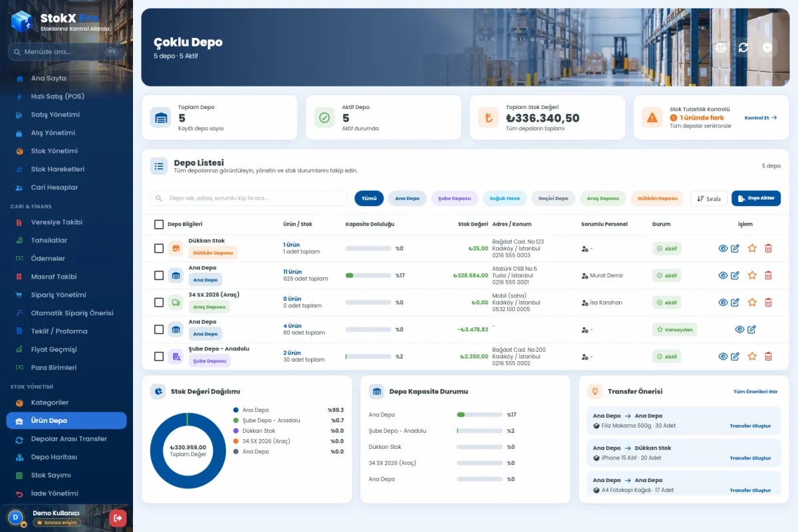This screenshot has height=532, width=798.
Task: Click the balance scale icon in the header banner
Action: tap(721, 47)
